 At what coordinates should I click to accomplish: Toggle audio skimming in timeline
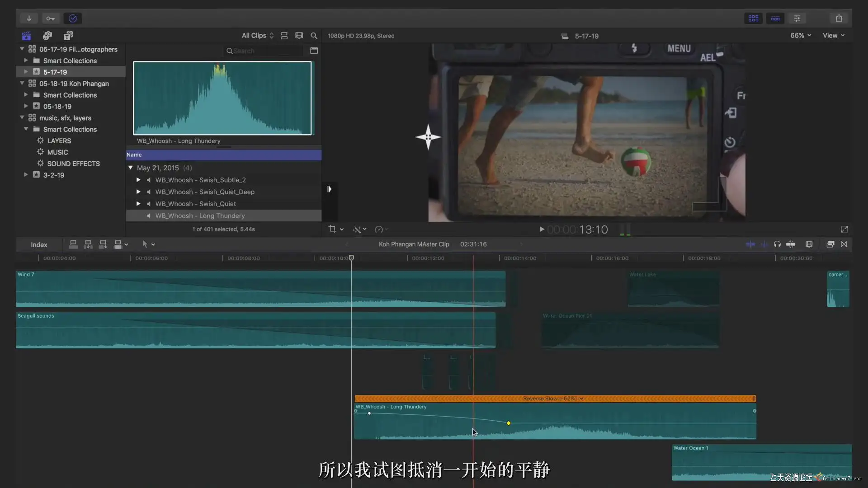(764, 244)
